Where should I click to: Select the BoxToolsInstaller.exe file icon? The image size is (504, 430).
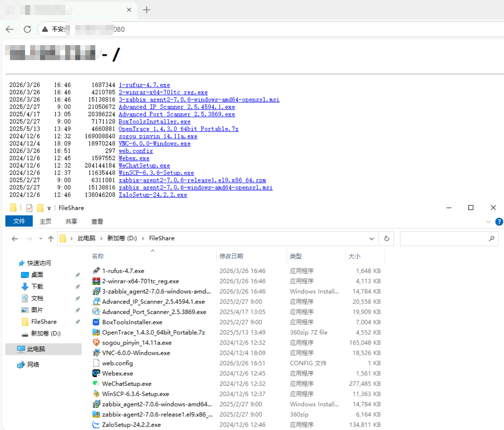coord(96,322)
